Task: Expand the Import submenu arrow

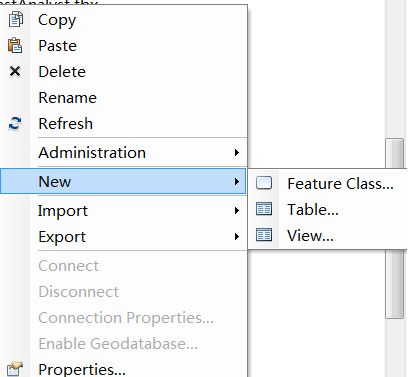Action: pos(237,211)
